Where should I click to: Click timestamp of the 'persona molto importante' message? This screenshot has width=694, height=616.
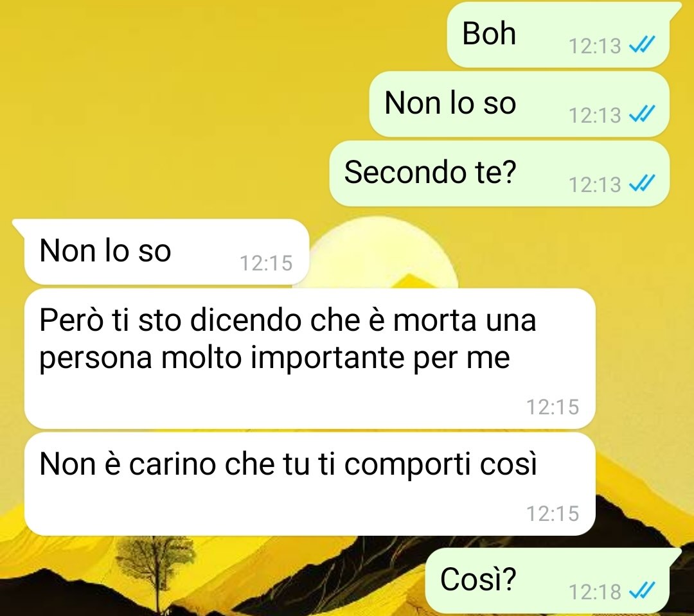553,407
